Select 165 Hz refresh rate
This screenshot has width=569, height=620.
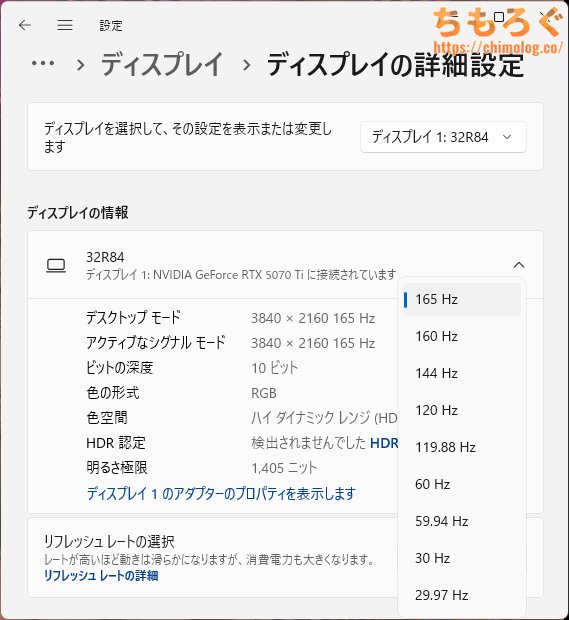tap(462, 299)
